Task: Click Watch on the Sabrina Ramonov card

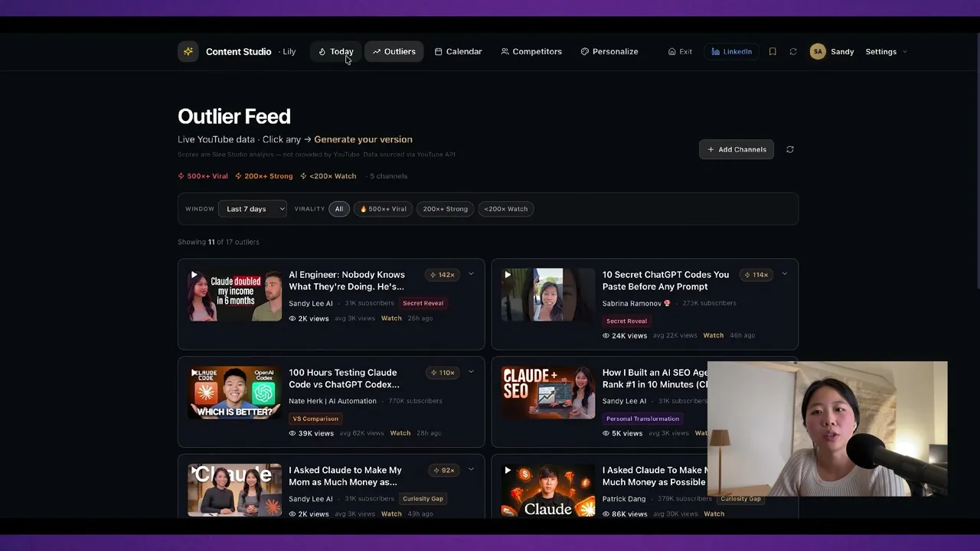Action: tap(714, 335)
